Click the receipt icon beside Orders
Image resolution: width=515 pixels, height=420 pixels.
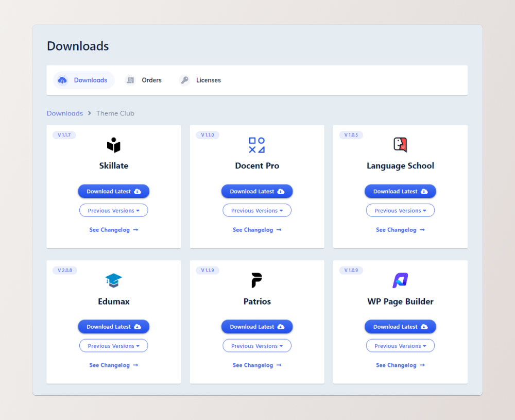click(130, 80)
